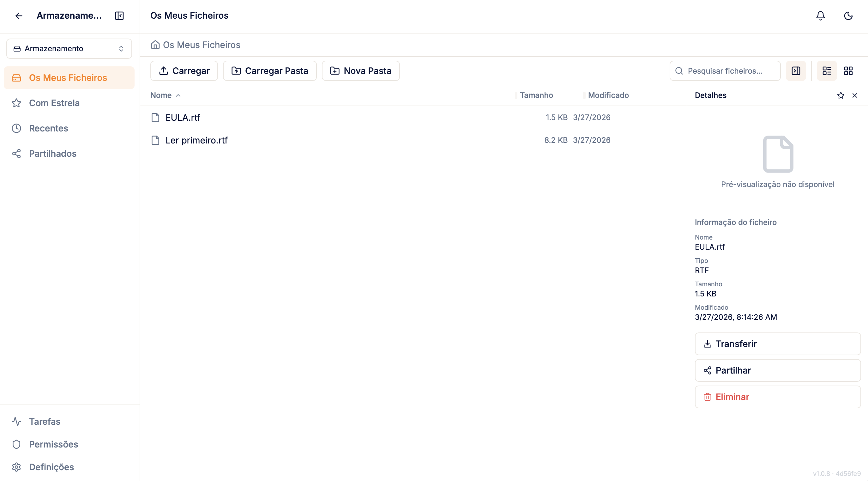
Task: Click the notifications bell icon
Action: 820,16
